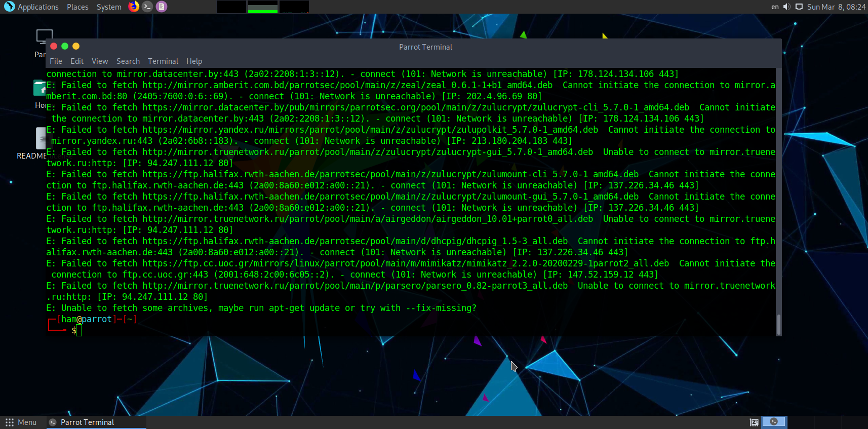This screenshot has width=868, height=429.
Task: Click '[IP: 213.180.204.183 443]' in the output
Action: tap(509, 141)
